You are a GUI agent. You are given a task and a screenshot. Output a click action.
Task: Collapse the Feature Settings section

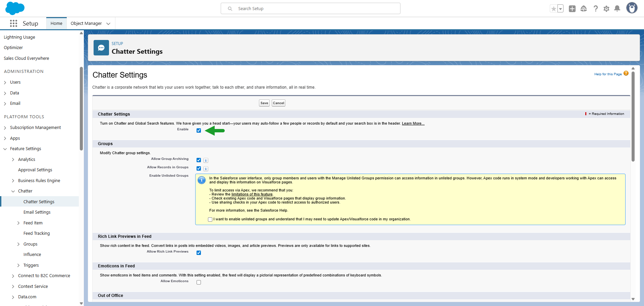(x=5, y=149)
